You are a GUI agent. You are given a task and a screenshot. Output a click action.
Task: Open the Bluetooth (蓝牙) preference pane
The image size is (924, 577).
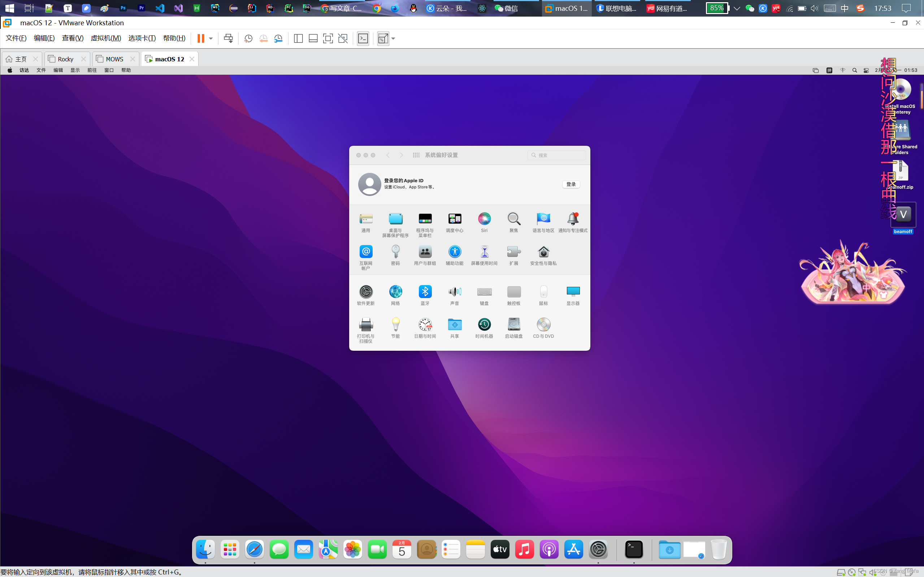[425, 292]
